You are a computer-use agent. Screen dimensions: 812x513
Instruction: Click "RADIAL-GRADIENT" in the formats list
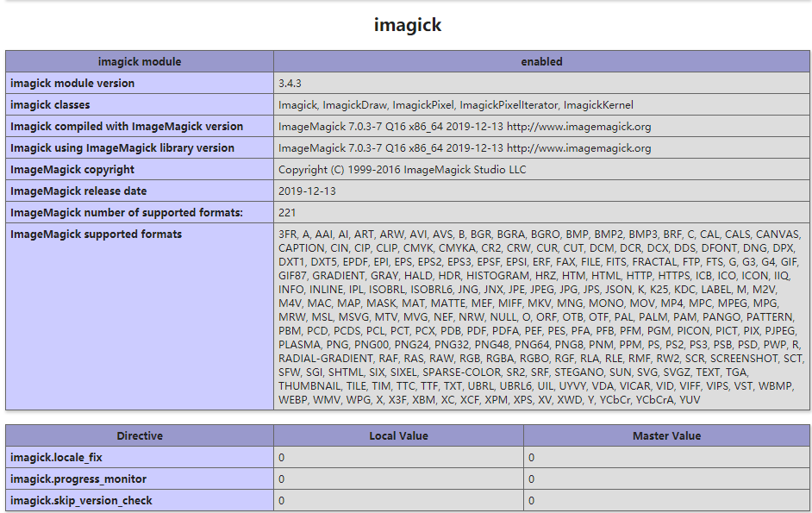point(326,359)
